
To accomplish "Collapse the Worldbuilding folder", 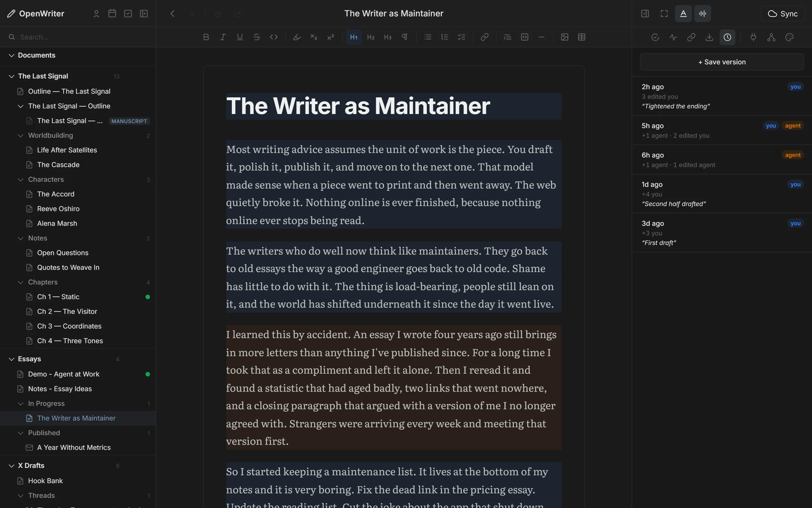I will point(21,135).
